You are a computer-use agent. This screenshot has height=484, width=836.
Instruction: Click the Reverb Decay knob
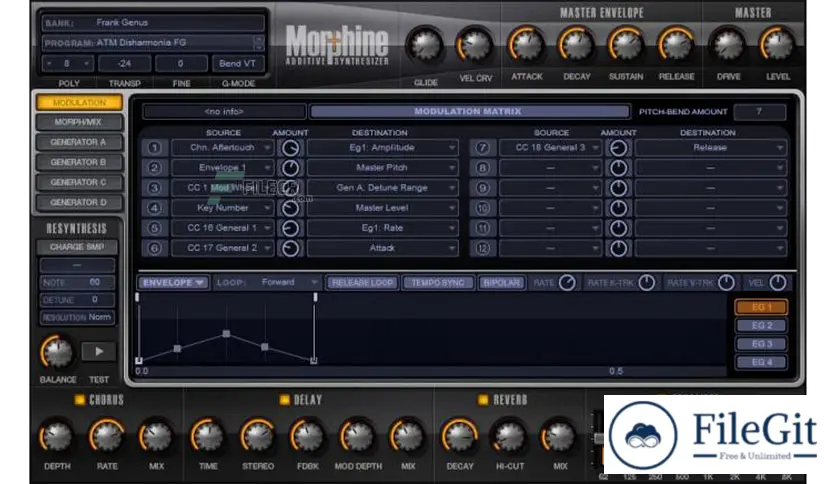tap(460, 437)
